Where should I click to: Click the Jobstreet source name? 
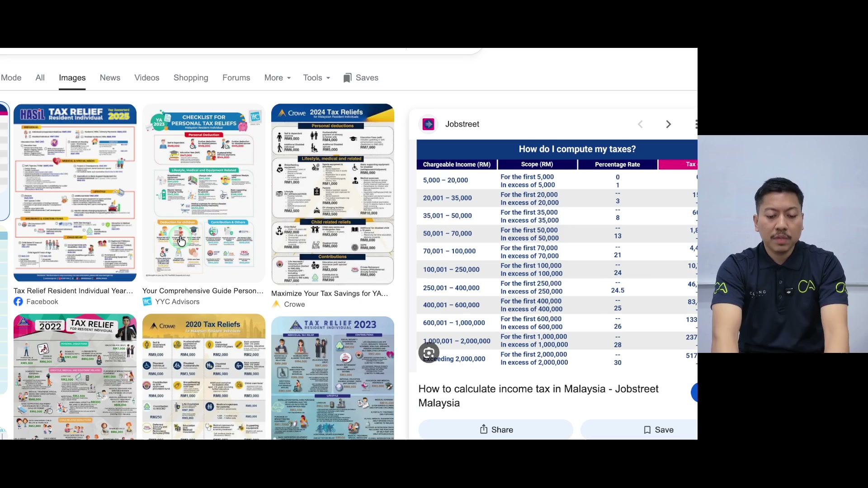coord(462,124)
